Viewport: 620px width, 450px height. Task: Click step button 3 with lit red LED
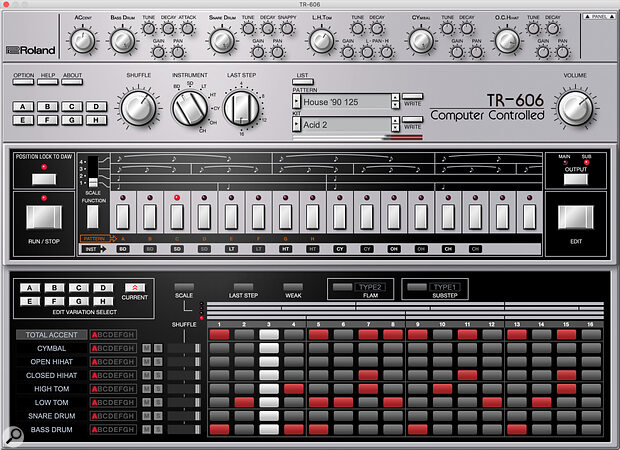(177, 217)
